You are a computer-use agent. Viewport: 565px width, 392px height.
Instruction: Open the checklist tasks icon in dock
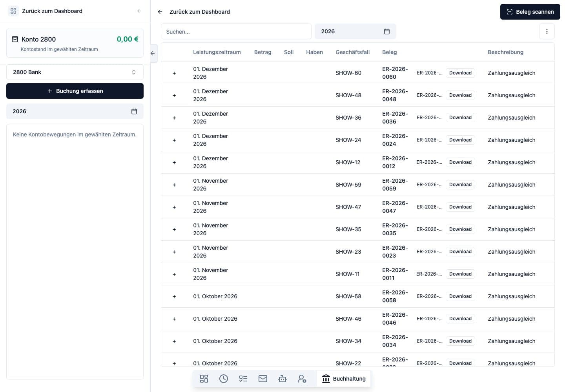pyautogui.click(x=243, y=379)
